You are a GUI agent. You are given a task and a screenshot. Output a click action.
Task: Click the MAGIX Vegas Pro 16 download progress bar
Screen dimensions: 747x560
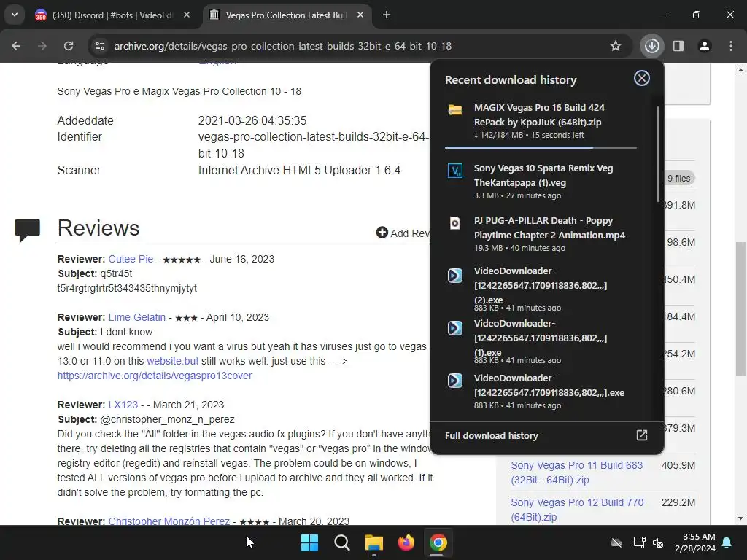tap(541, 147)
